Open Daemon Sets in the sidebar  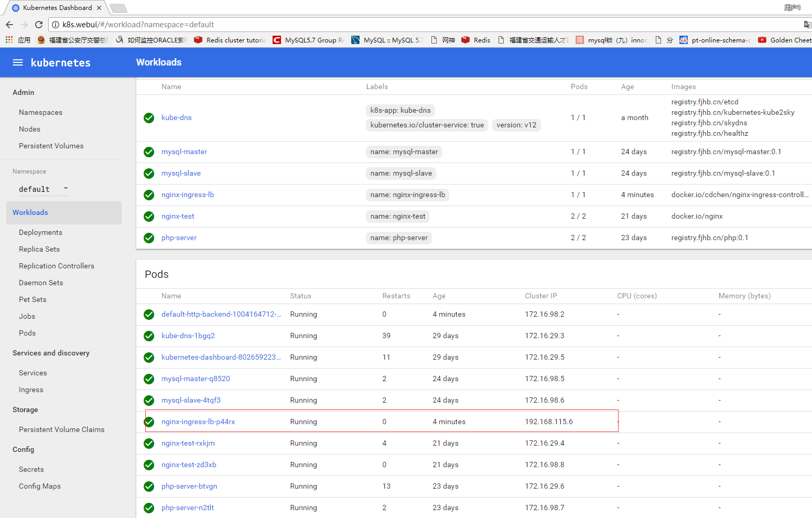(41, 283)
